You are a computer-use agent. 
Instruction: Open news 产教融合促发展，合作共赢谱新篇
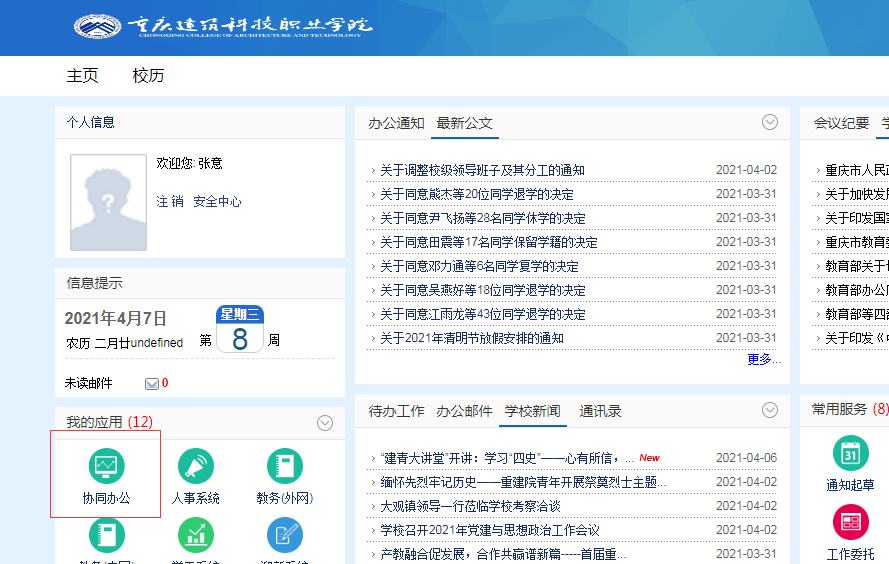503,554
